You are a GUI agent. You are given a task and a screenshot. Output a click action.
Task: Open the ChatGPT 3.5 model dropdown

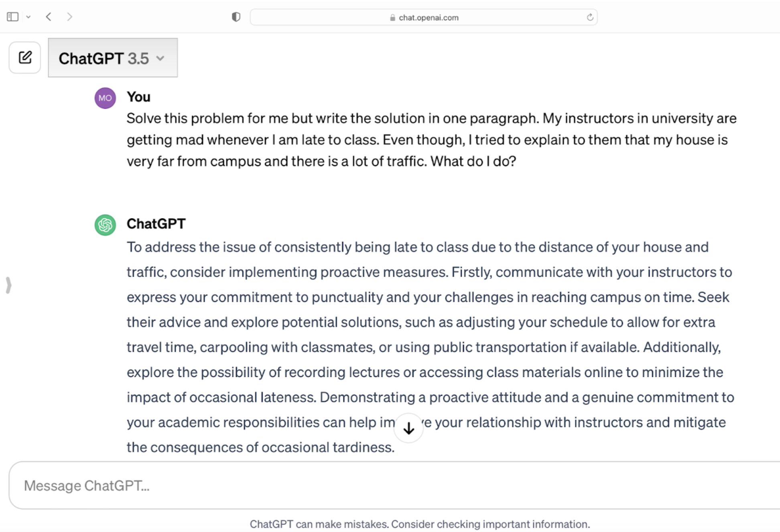click(112, 58)
